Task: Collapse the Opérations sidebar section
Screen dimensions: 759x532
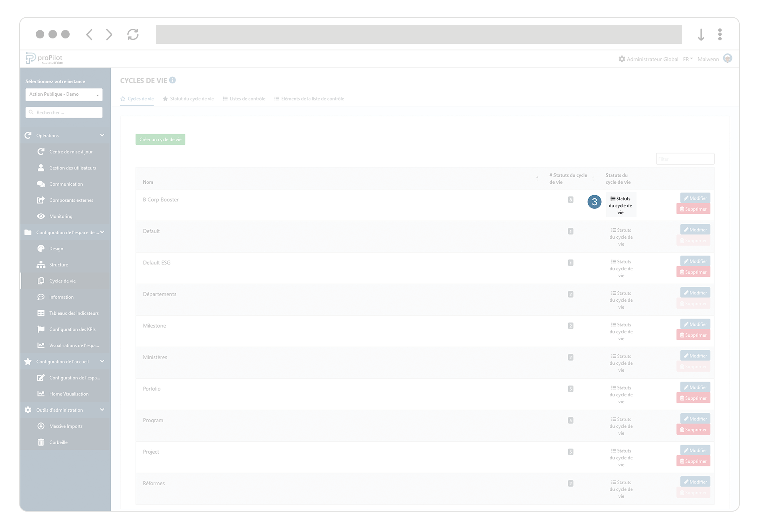Action: pos(102,135)
